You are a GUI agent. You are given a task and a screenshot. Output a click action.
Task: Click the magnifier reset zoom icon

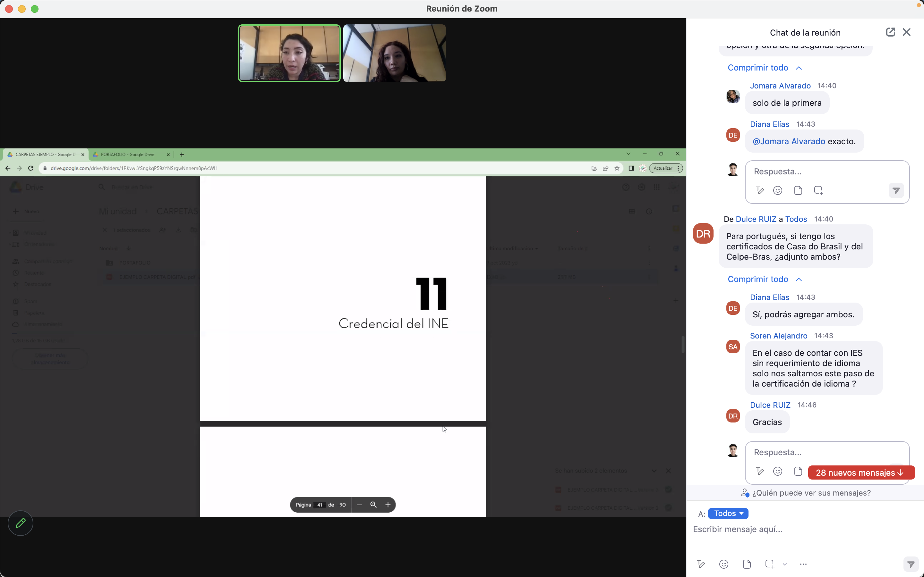(373, 505)
